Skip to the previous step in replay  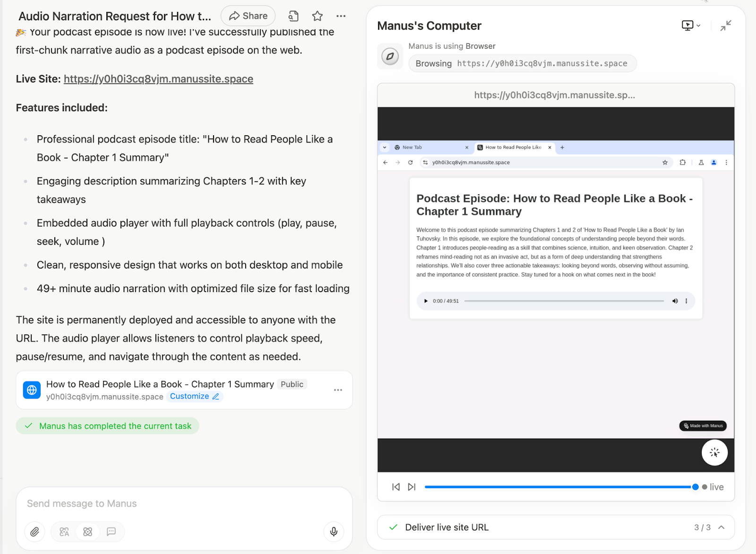pos(396,487)
